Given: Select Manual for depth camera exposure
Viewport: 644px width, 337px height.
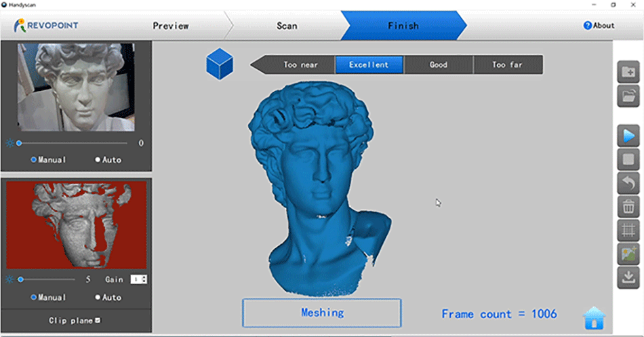Looking at the screenshot, I should tap(48, 297).
